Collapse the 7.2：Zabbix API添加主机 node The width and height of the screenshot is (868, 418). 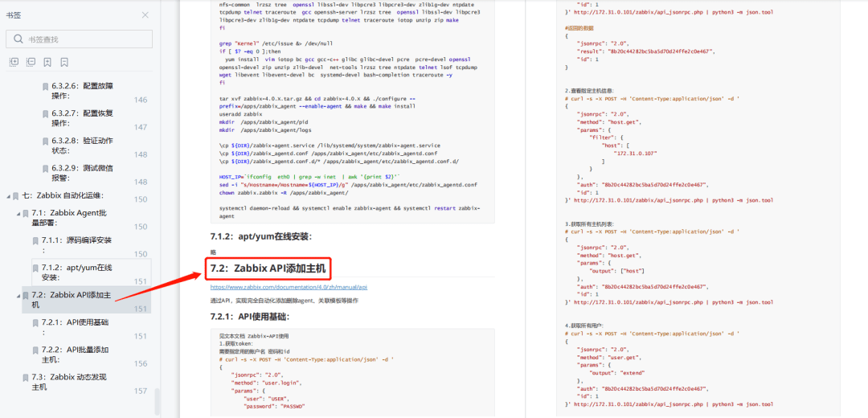(x=18, y=295)
